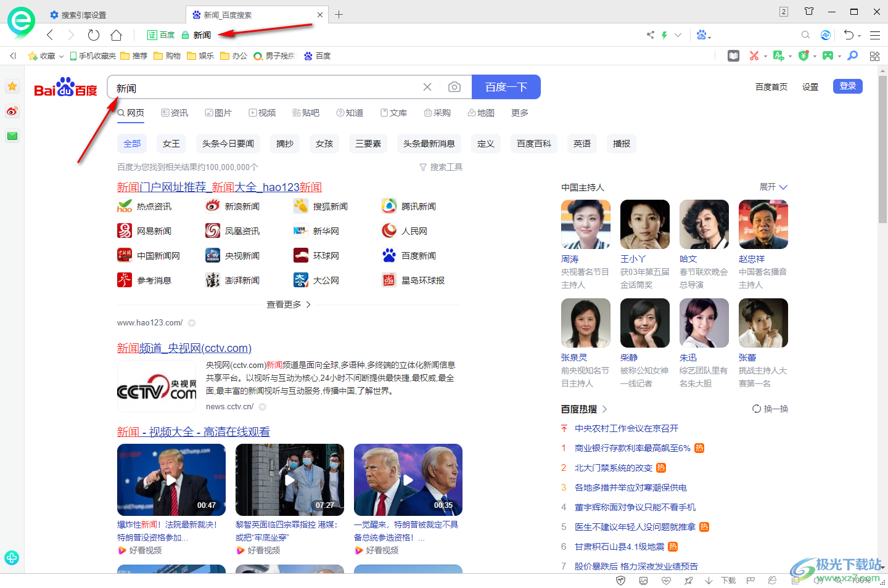
Task: Click 换一换 refresh hot search
Action: tap(770, 409)
